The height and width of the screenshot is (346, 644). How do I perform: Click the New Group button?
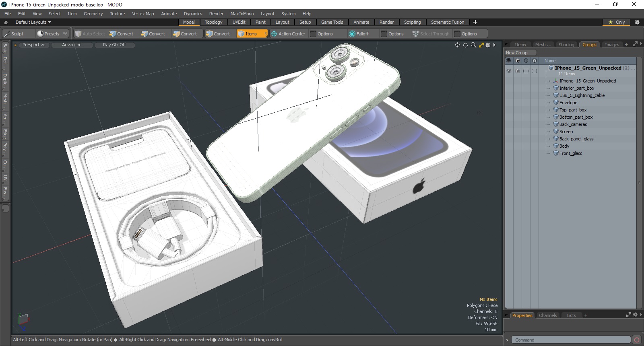point(520,53)
